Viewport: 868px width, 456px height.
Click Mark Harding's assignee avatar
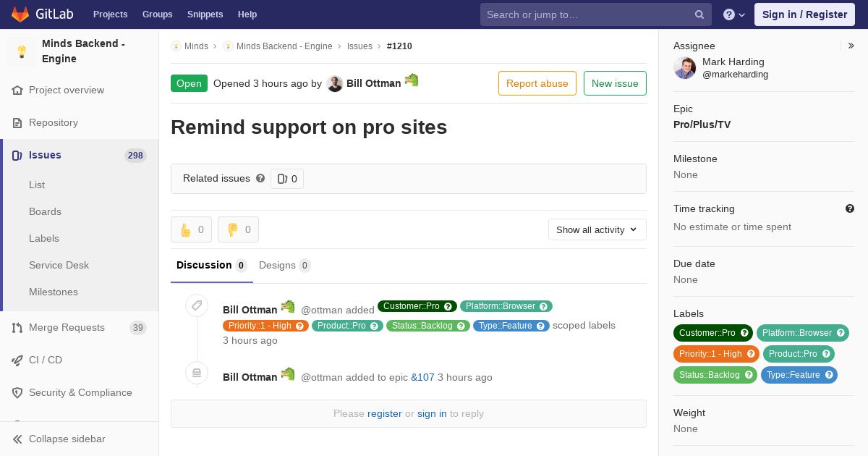(x=685, y=68)
